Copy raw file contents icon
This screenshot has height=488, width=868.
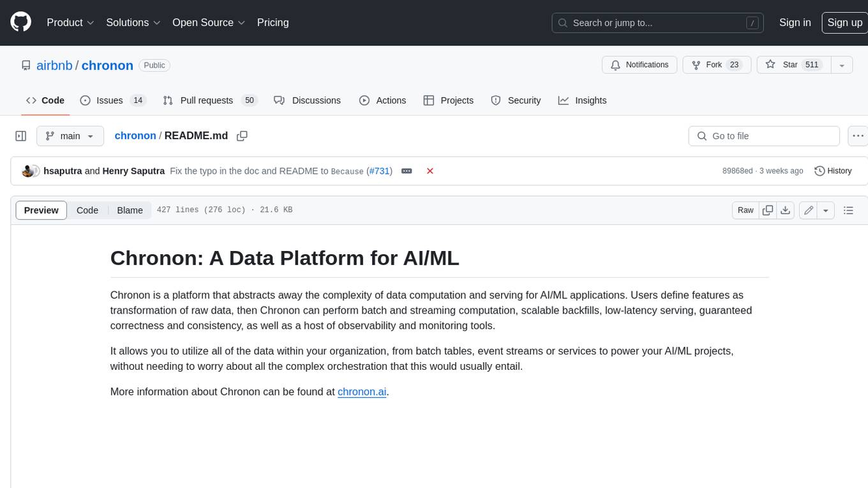click(768, 210)
